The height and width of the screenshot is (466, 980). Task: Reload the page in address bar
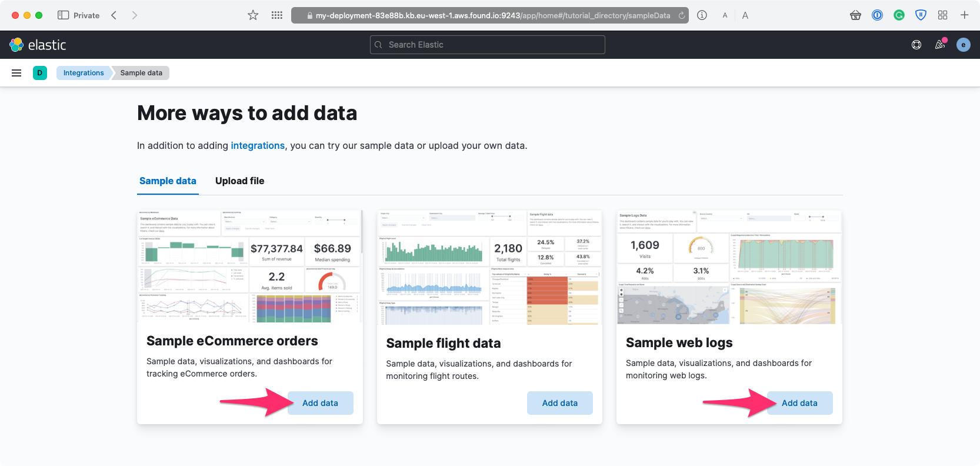pos(682,15)
